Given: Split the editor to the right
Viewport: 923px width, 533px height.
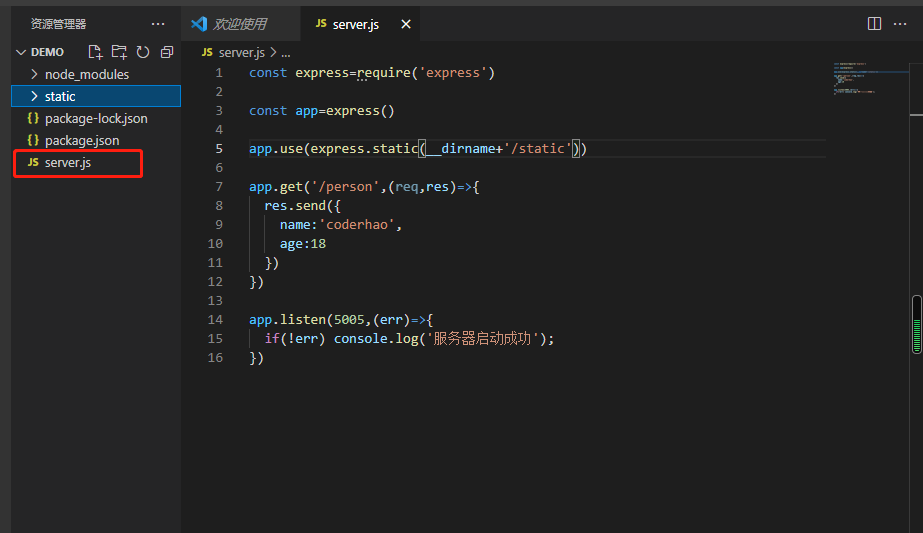Looking at the screenshot, I should coord(874,24).
